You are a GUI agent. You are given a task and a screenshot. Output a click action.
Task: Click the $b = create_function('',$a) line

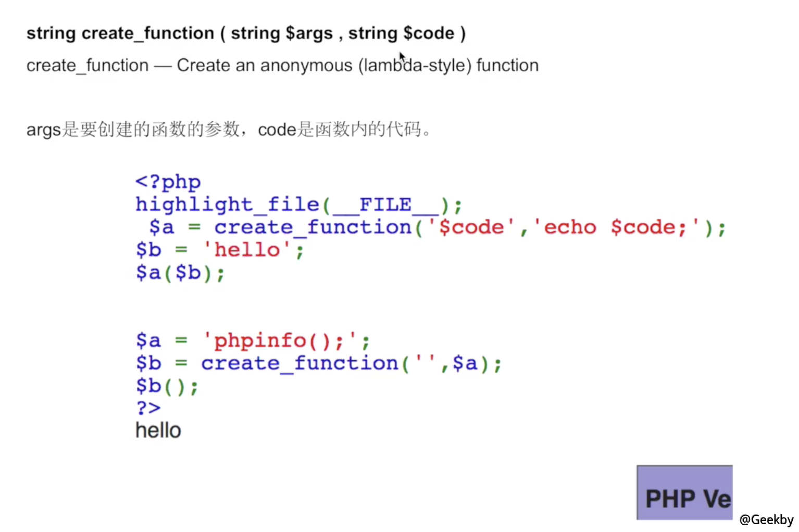[318, 363]
